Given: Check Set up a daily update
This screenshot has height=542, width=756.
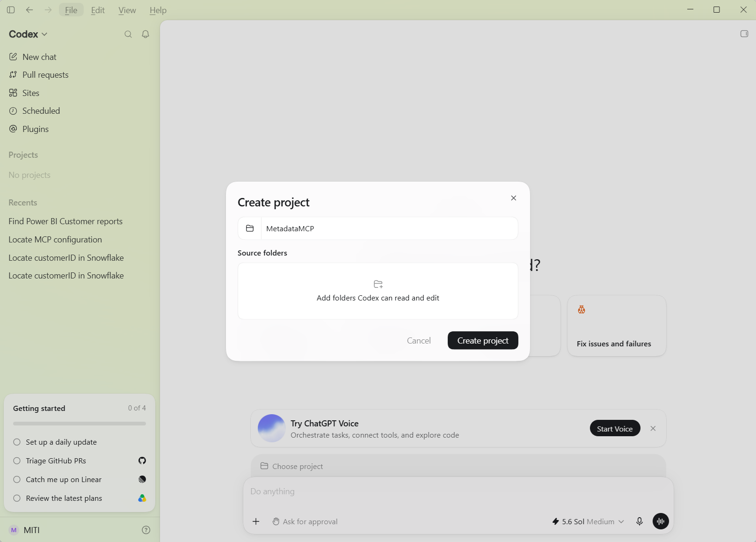Looking at the screenshot, I should coord(17,442).
